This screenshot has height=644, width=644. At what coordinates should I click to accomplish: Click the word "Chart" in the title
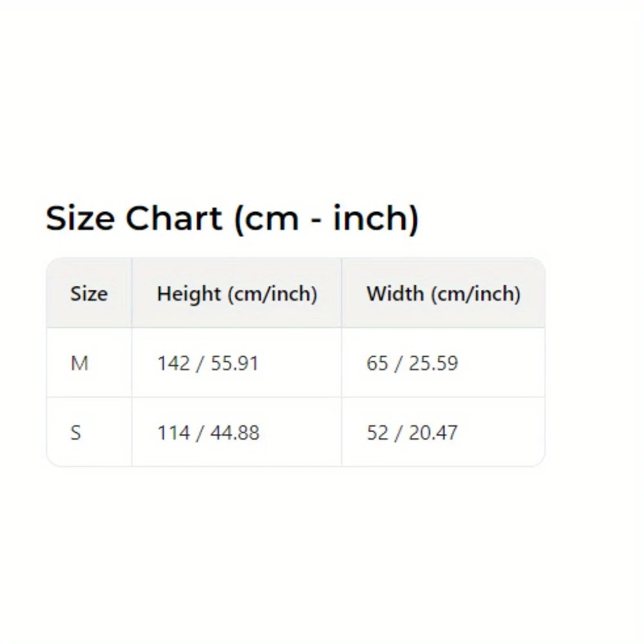[x=173, y=219]
